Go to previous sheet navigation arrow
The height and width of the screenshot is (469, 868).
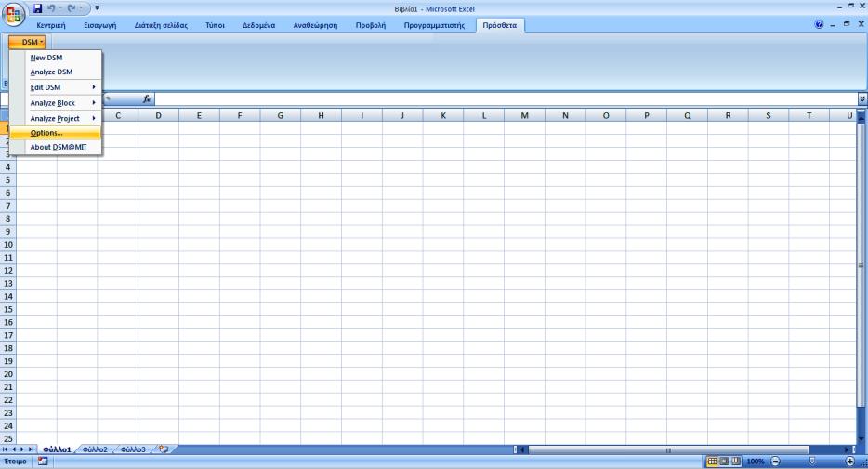14,449
